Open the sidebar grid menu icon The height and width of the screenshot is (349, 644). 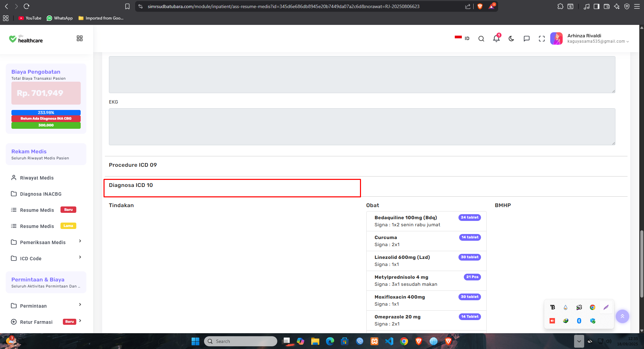(80, 38)
